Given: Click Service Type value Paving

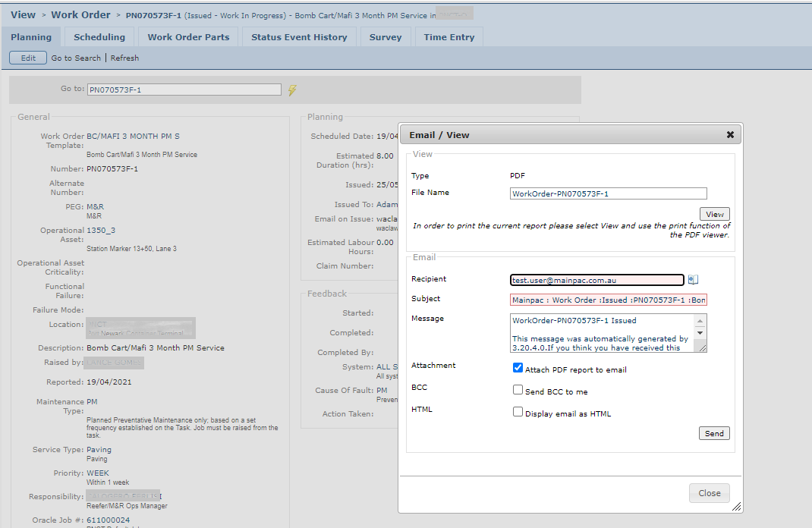Looking at the screenshot, I should tap(99, 449).
